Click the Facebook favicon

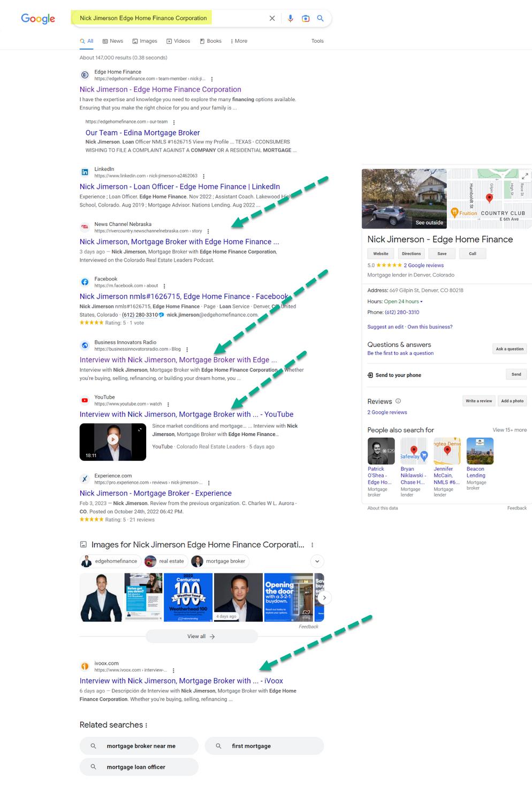pyautogui.click(x=85, y=282)
